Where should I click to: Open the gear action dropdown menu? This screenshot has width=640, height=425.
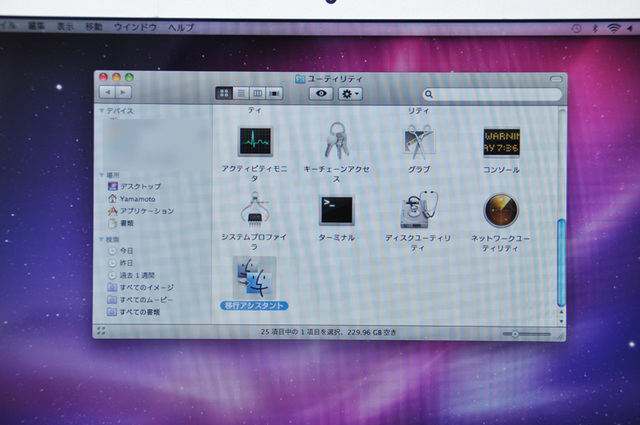(x=350, y=93)
